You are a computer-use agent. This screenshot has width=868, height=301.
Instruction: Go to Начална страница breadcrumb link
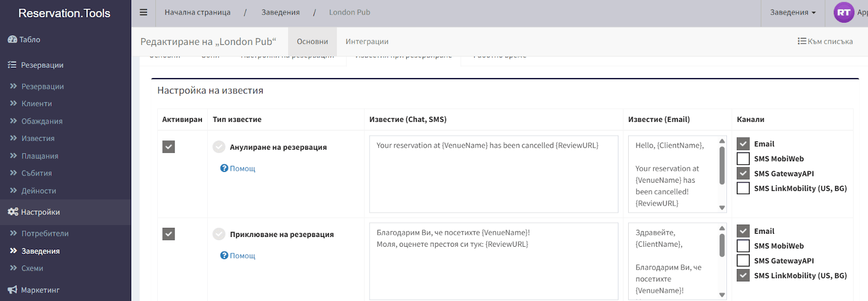[x=197, y=12]
